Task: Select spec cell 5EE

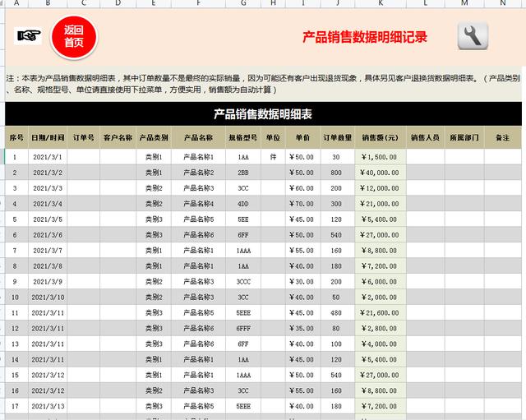Action: tap(243, 219)
